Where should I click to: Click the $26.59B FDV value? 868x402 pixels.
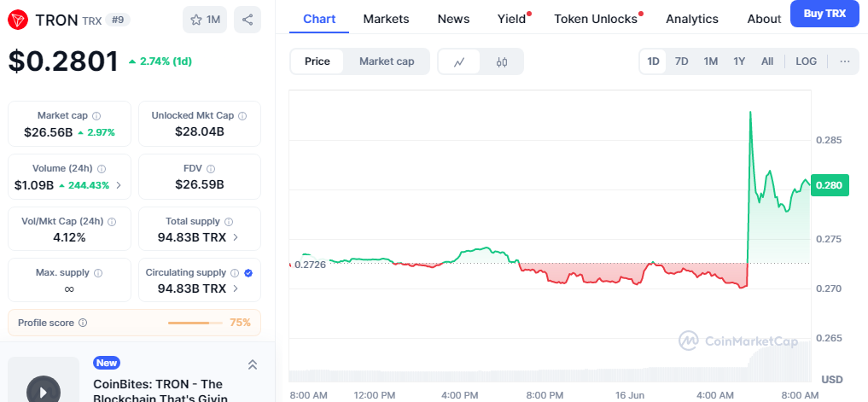click(199, 184)
